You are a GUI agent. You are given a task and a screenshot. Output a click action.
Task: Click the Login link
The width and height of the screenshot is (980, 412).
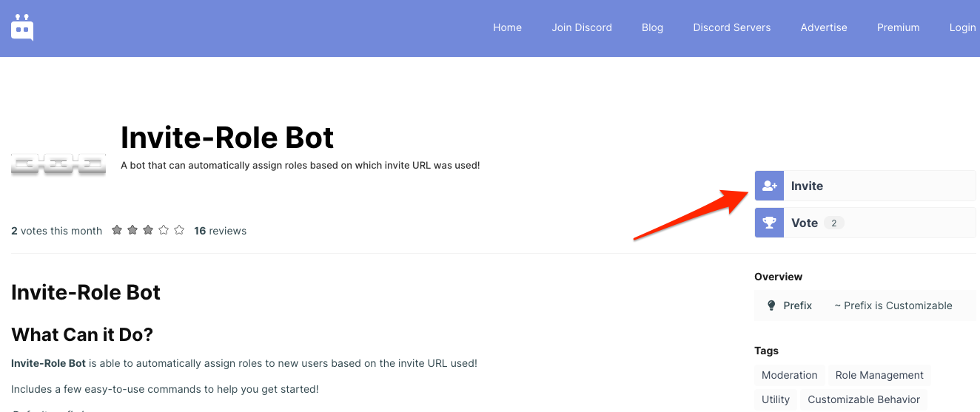962,27
